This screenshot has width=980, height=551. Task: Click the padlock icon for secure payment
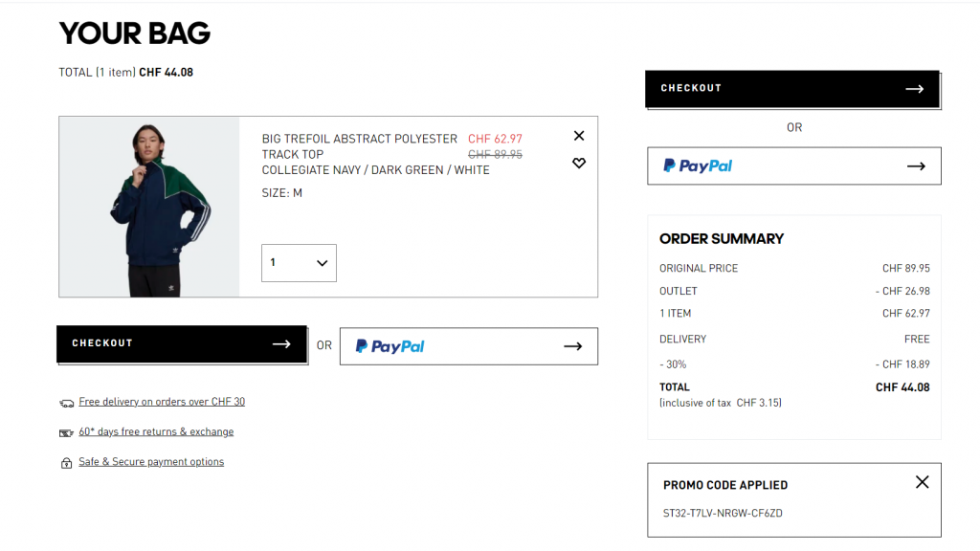(66, 463)
